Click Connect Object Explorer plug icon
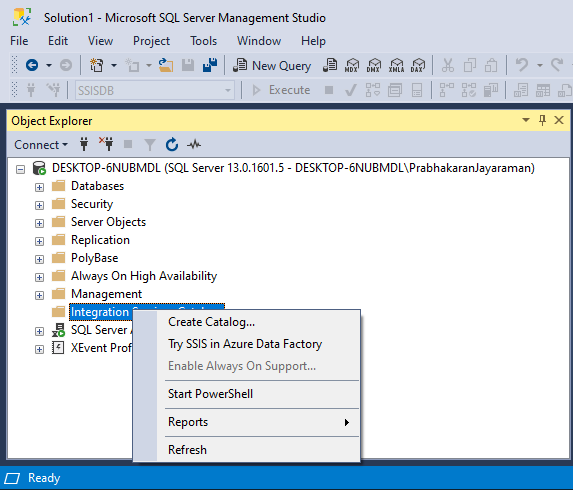The image size is (573, 490). coord(84,145)
